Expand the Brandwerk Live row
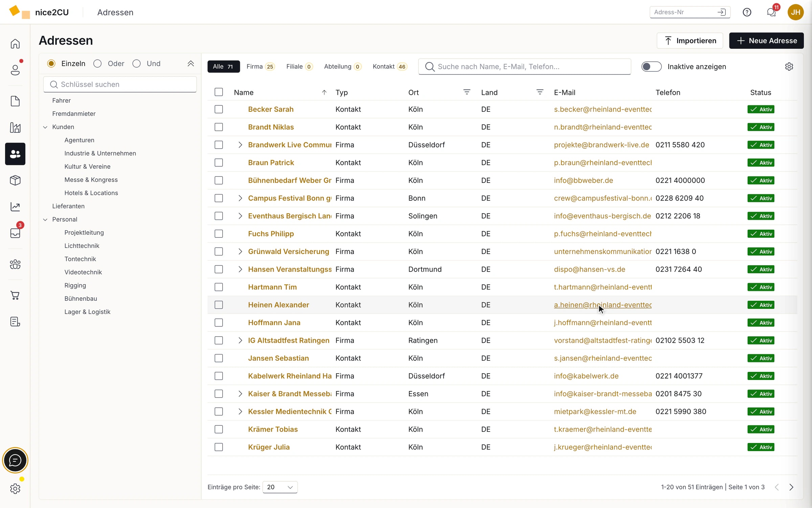Screen dimensions: 812x508 tap(240, 145)
